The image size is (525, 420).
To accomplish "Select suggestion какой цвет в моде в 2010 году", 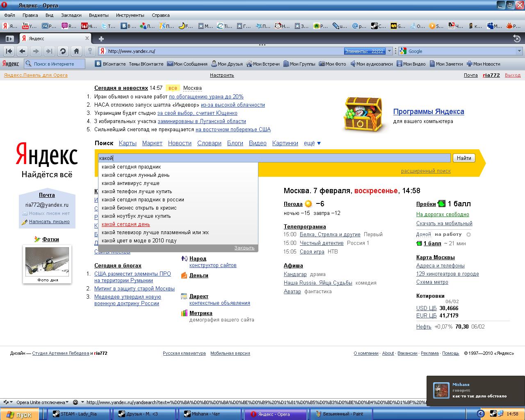I will tap(178, 241).
